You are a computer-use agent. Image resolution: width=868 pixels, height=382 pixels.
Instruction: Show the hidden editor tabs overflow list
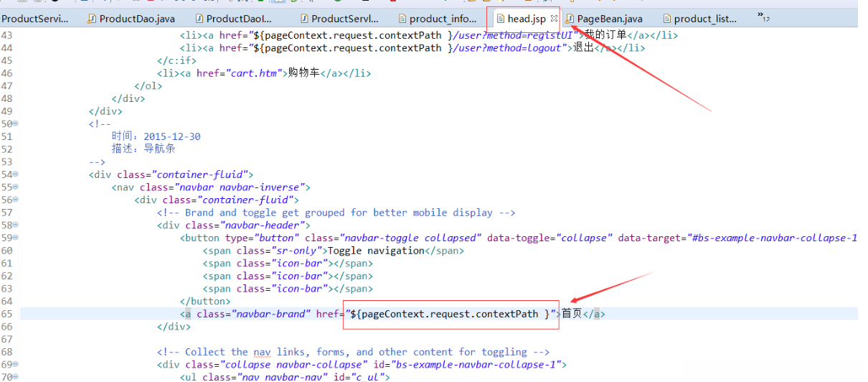[x=763, y=17]
